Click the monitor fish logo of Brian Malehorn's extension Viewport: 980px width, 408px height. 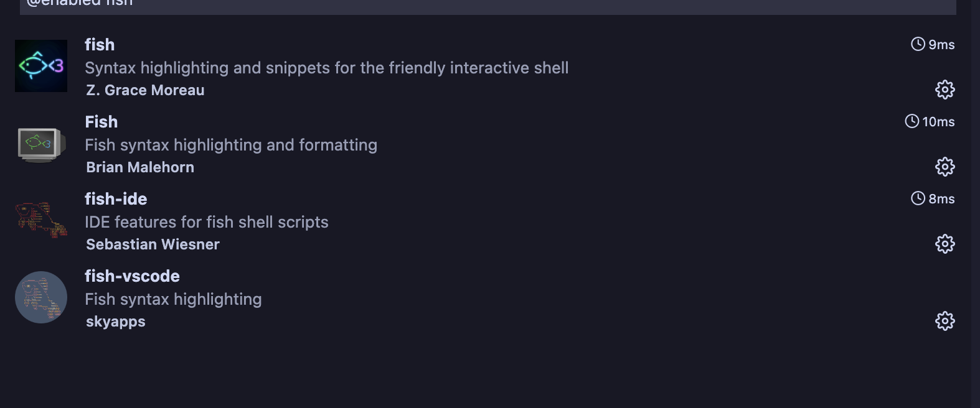point(41,144)
